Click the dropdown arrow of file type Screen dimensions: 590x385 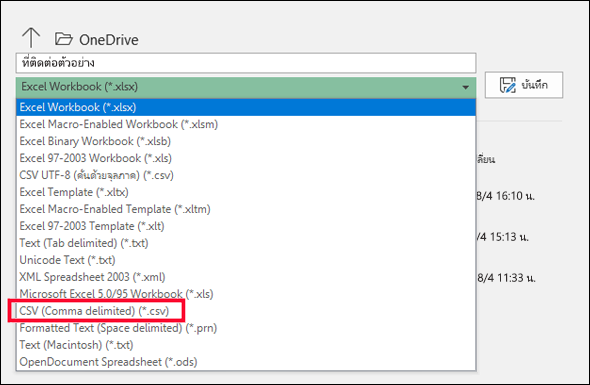point(465,87)
